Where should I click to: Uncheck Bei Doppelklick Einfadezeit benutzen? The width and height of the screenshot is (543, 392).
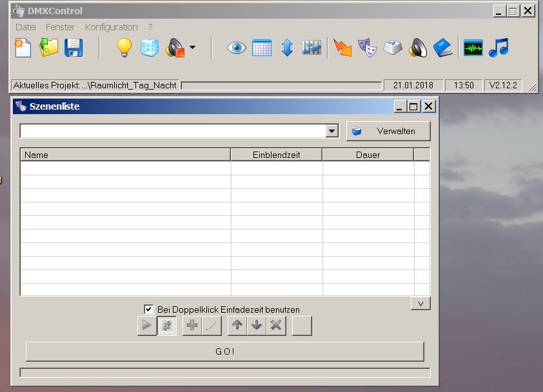pyautogui.click(x=149, y=309)
